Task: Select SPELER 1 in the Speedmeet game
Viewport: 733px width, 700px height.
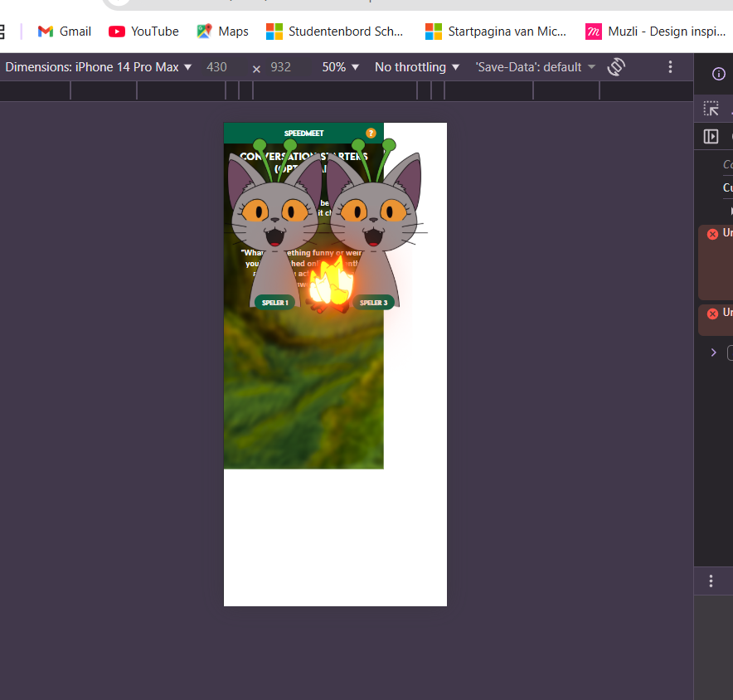Action: 274,302
